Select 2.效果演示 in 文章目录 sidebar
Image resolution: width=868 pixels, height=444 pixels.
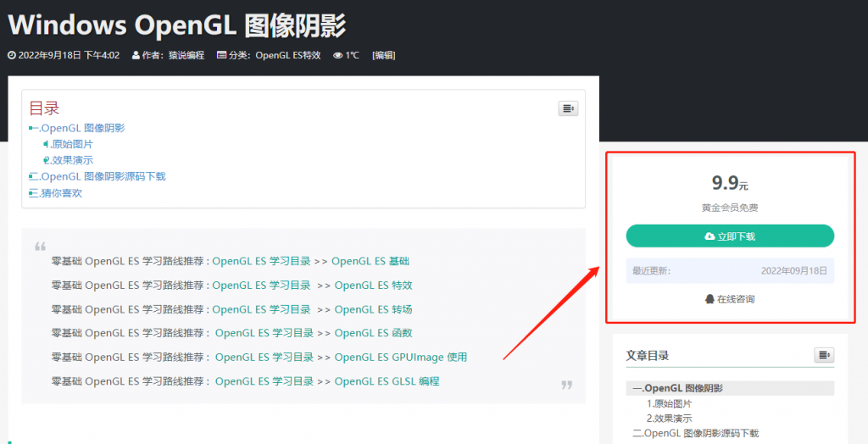(x=670, y=418)
